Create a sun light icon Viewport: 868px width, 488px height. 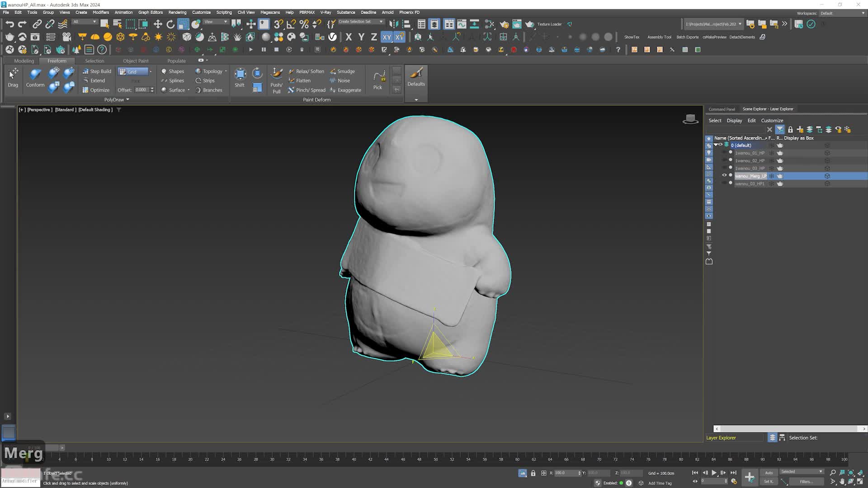coord(158,37)
